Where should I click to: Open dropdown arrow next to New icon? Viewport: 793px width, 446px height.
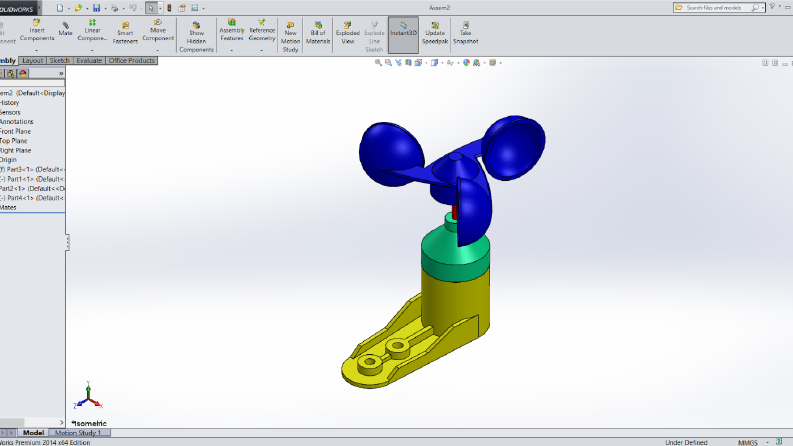69,8
